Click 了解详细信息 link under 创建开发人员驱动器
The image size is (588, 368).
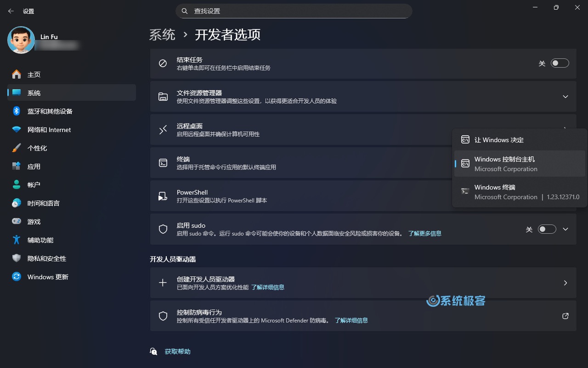tap(268, 287)
